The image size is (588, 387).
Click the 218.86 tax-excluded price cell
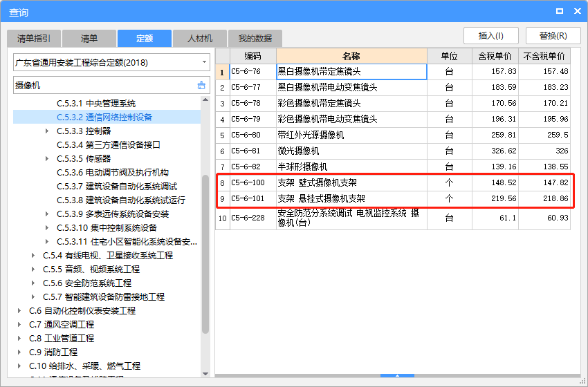[544, 198]
